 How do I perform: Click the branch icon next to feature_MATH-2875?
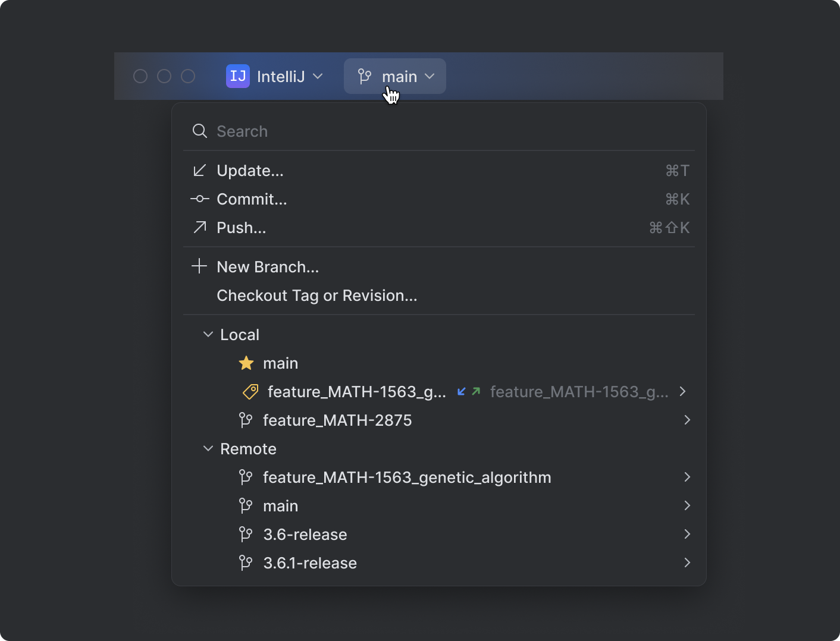246,420
